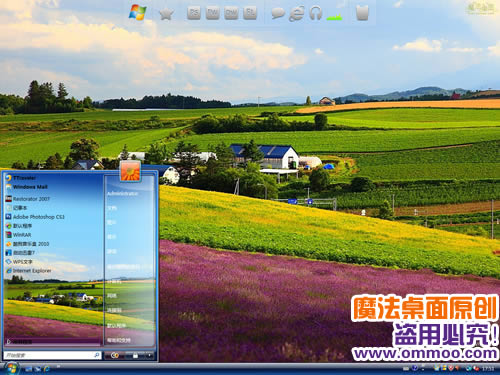Launch Restorator 2007 from the Start menu

point(31,199)
